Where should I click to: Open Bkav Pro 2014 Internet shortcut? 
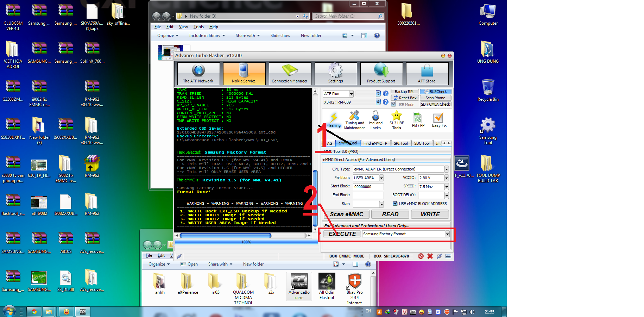click(355, 289)
